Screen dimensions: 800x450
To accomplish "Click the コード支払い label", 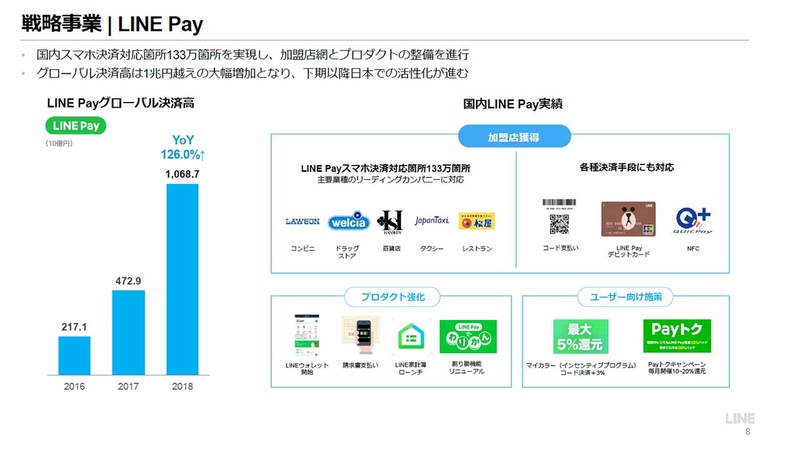I will click(560, 248).
